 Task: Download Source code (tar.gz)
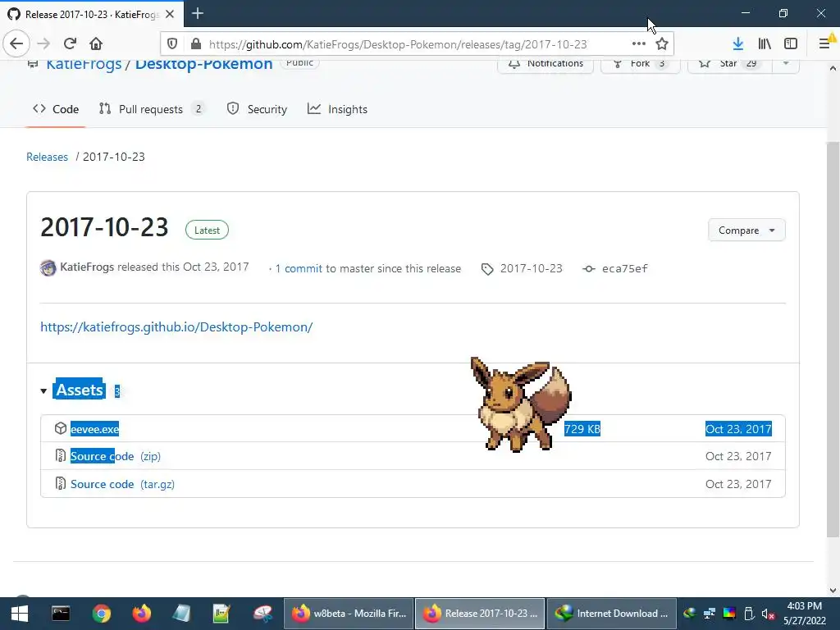(123, 484)
